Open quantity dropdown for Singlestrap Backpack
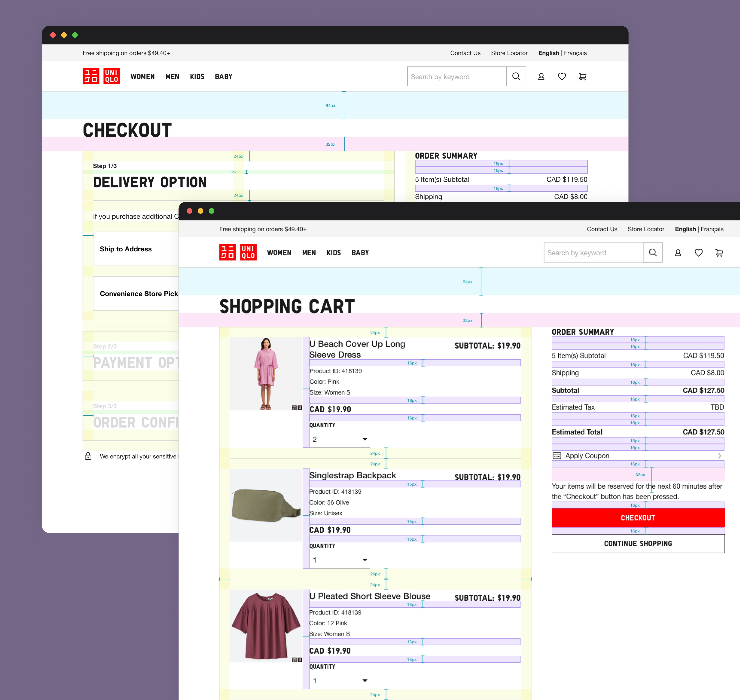Image resolution: width=740 pixels, height=700 pixels. coord(339,560)
